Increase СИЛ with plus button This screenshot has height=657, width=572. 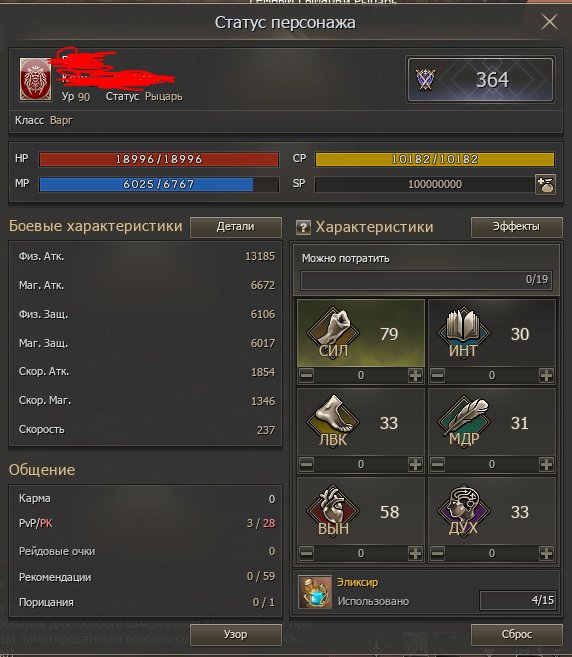(415, 375)
